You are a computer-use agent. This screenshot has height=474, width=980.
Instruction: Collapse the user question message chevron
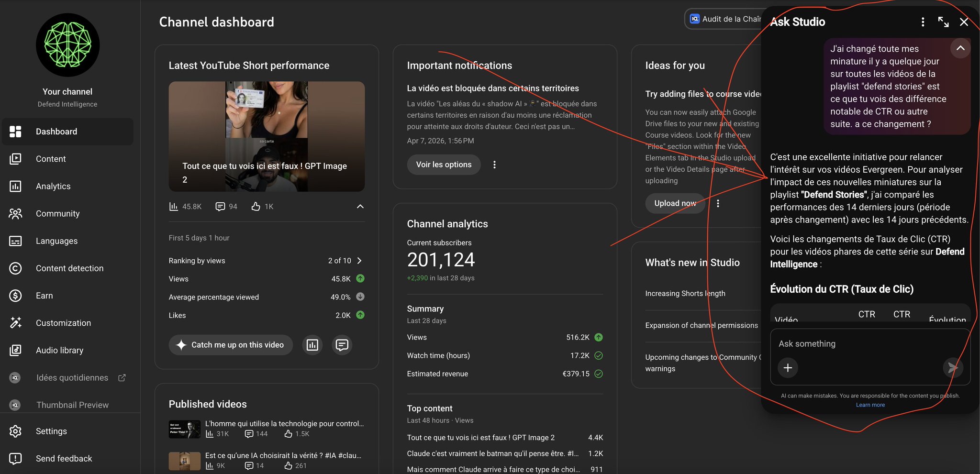point(960,48)
